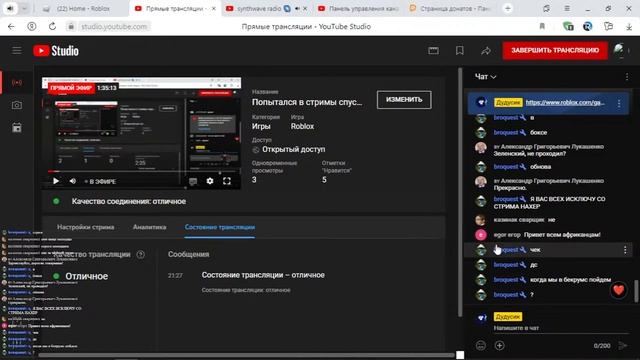Image resolution: width=640 pixels, height=360 pixels.
Task: Open the channel account avatar
Action: (619, 51)
